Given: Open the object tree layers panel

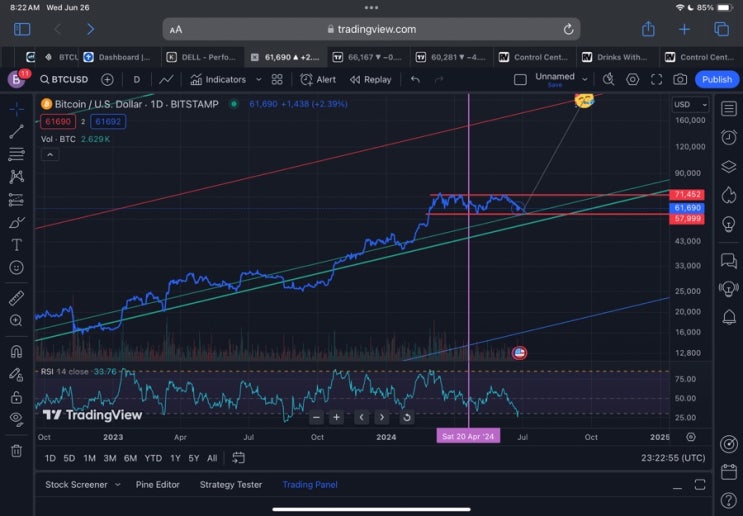Looking at the screenshot, I should tap(728, 166).
